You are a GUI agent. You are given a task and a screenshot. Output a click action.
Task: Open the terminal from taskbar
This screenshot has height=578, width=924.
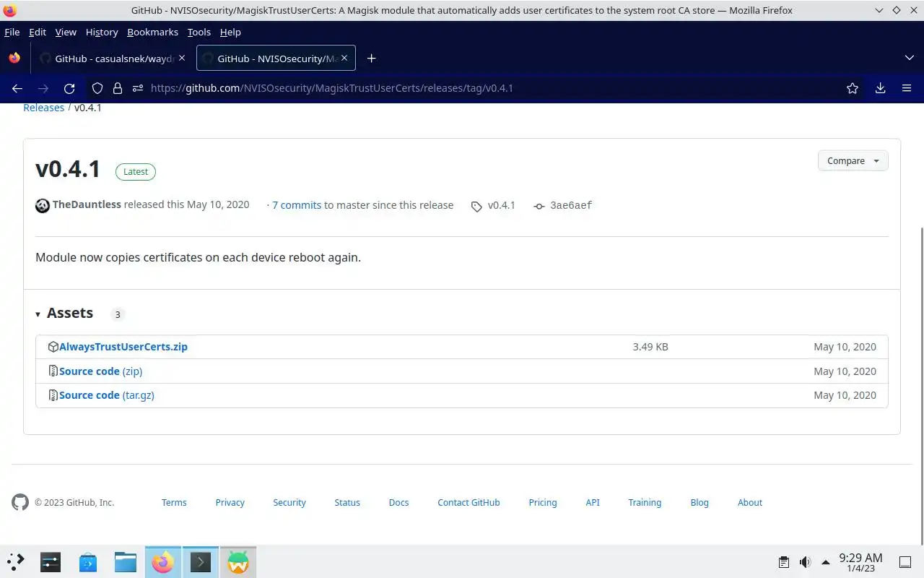[201, 561]
